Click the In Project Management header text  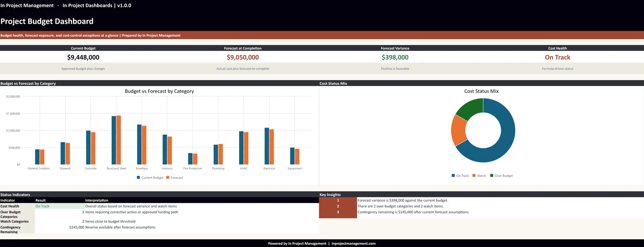[27, 6]
